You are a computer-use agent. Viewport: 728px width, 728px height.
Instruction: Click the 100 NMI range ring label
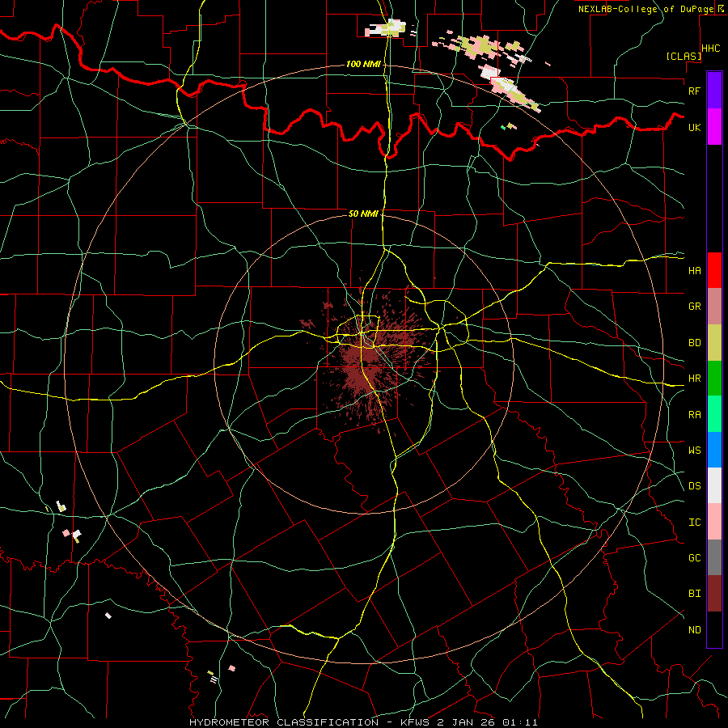(363, 64)
